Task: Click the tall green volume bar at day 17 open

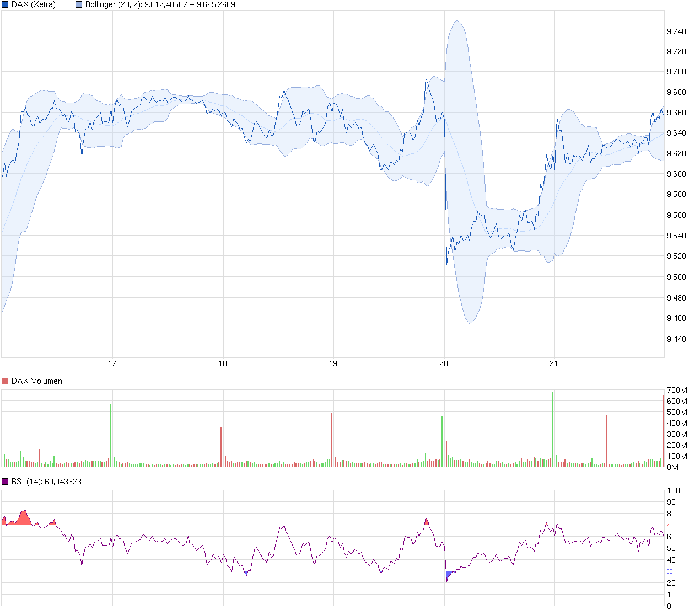Action: click(x=111, y=436)
